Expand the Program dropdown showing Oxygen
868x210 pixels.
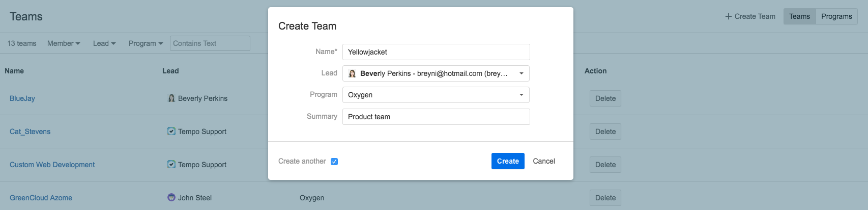click(x=522, y=95)
